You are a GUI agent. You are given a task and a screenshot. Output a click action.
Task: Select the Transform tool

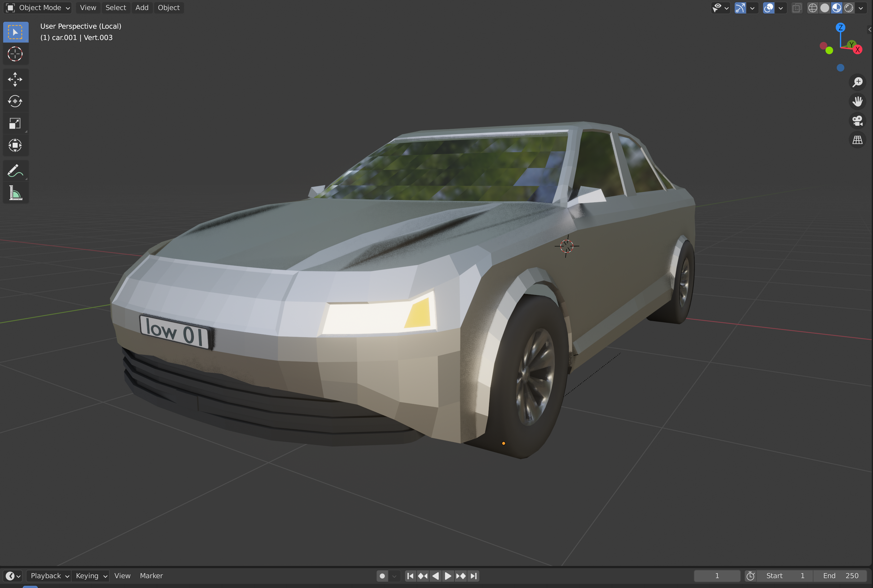(x=15, y=145)
